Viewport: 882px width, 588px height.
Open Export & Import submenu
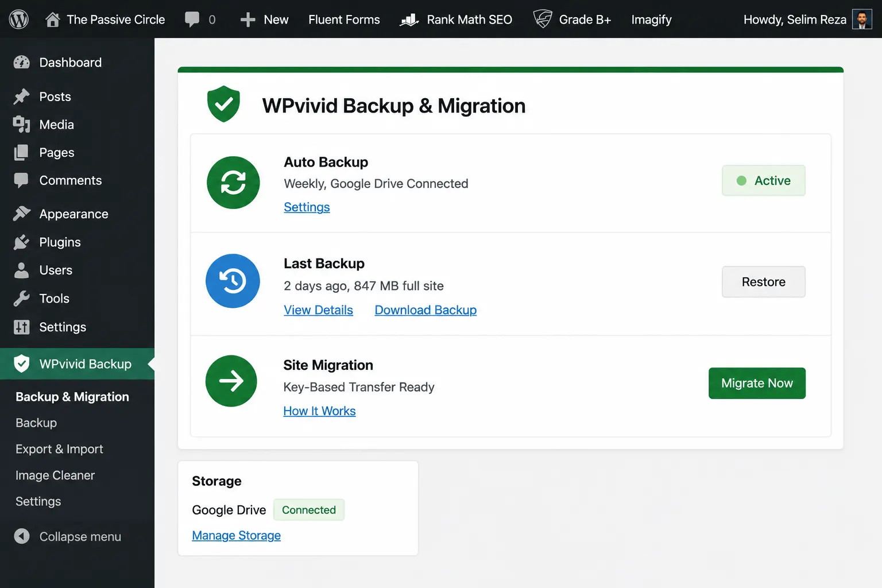60,449
